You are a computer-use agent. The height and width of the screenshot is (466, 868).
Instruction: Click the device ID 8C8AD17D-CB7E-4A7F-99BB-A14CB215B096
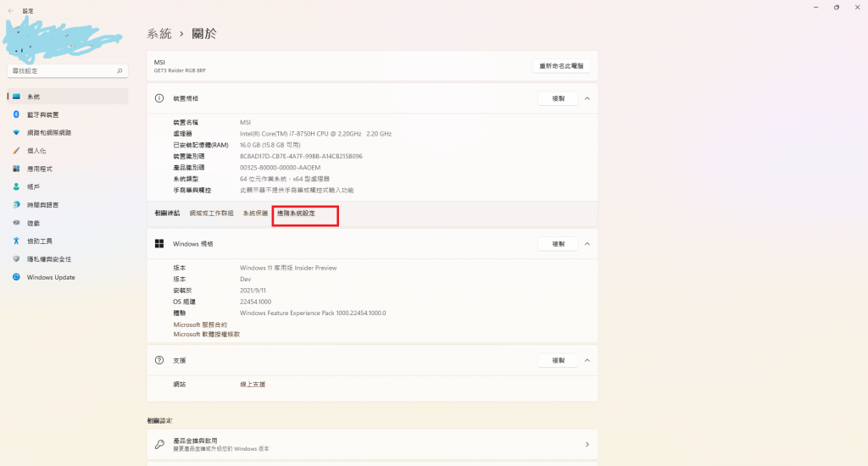301,157
